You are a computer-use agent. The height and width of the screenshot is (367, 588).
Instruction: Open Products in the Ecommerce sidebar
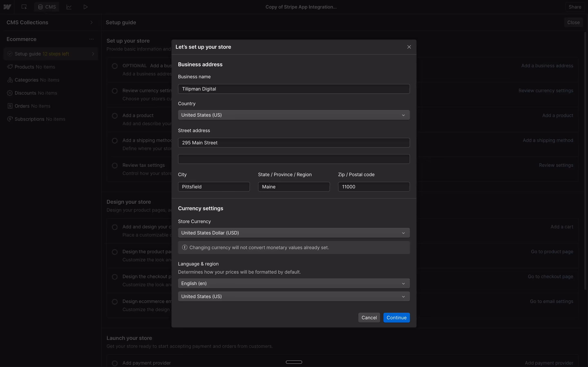click(x=24, y=67)
